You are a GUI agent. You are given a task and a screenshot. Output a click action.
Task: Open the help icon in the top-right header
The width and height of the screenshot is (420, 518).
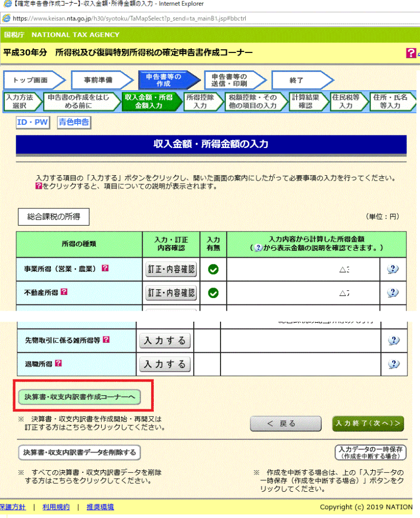(411, 53)
